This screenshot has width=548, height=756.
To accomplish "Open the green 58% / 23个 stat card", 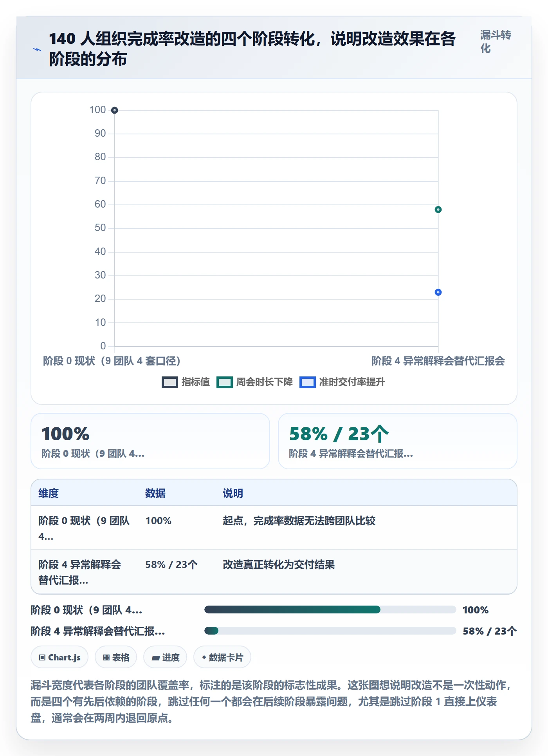I will (398, 441).
